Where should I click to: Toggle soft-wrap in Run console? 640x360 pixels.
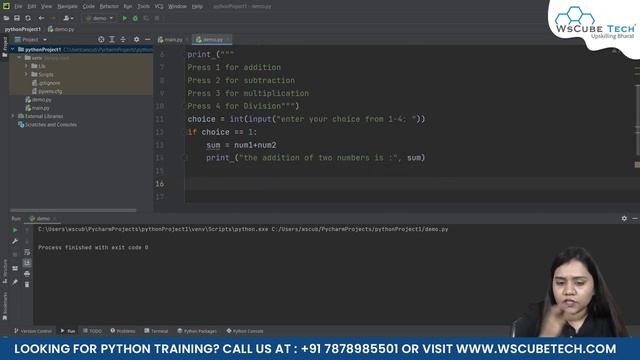(x=27, y=252)
